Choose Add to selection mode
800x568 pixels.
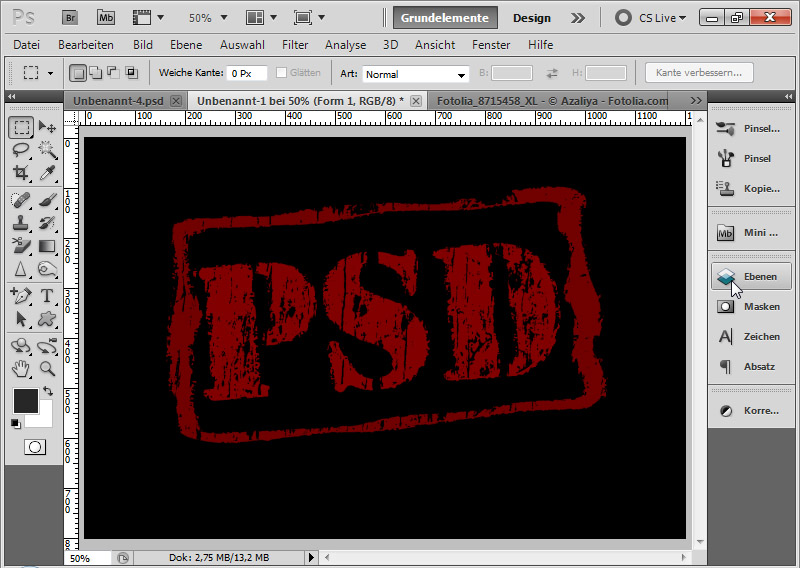click(x=95, y=73)
